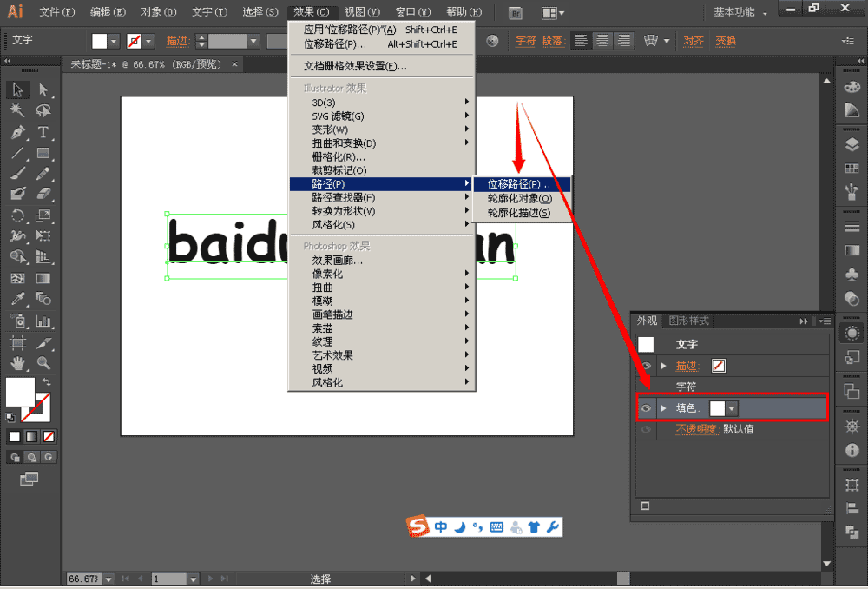Image resolution: width=868 pixels, height=589 pixels.
Task: Open the zoom level dropdown arrow
Action: [x=109, y=579]
